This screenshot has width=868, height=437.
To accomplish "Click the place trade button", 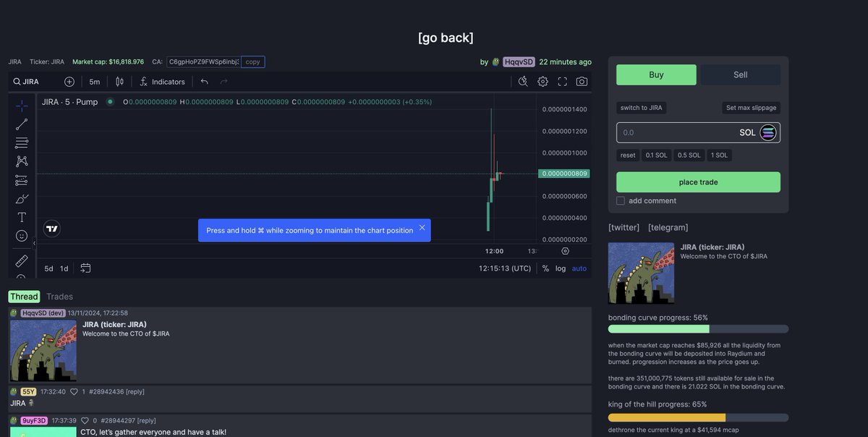I will pyautogui.click(x=698, y=182).
